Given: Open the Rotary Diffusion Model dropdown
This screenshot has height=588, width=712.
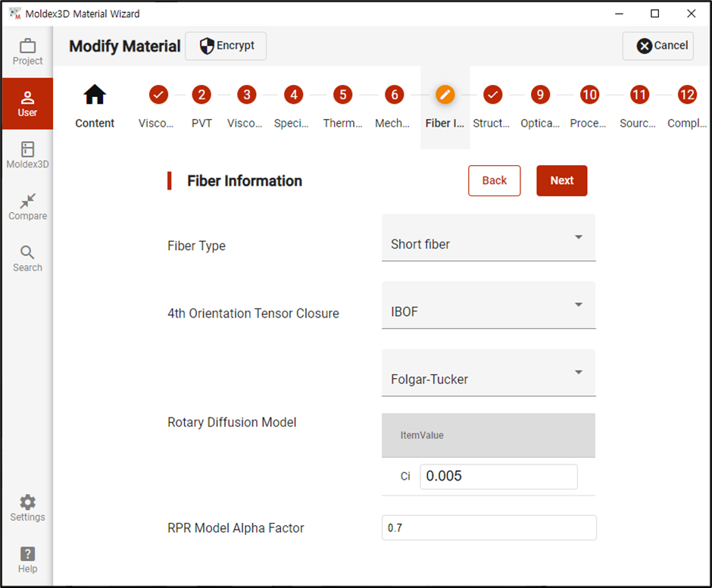Looking at the screenshot, I should point(489,373).
